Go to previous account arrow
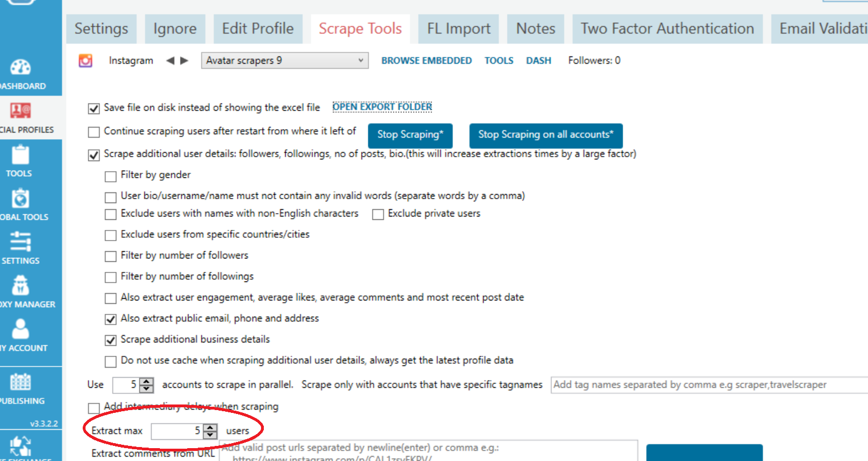868x461 pixels. click(170, 60)
